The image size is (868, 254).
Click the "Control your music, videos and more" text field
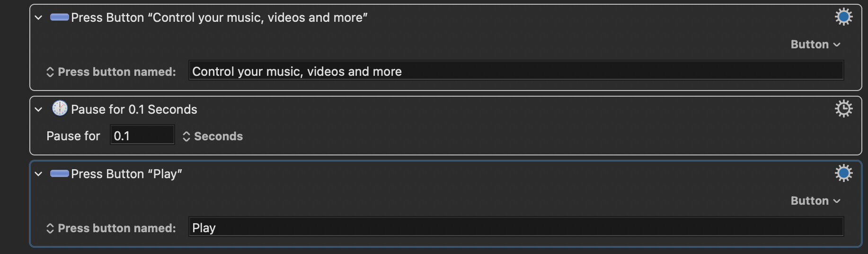(516, 71)
